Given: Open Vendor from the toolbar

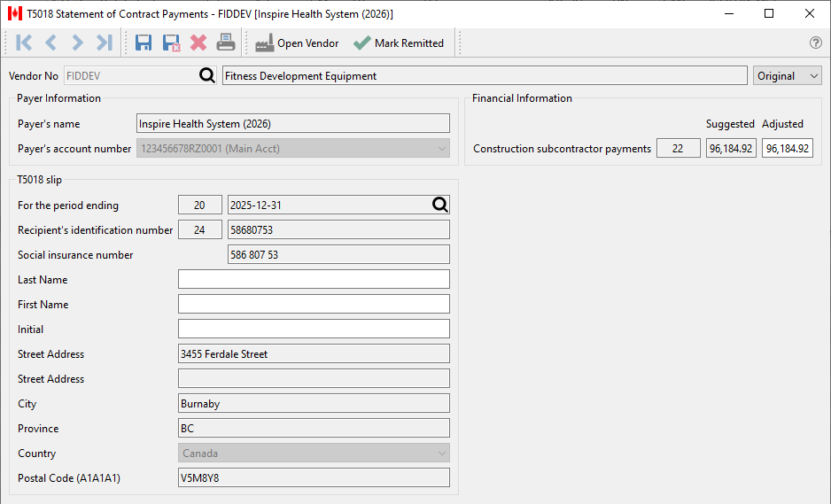Looking at the screenshot, I should (296, 43).
